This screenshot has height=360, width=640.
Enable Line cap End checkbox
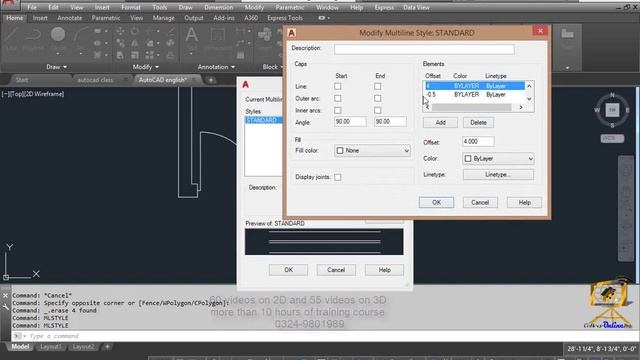point(378,87)
